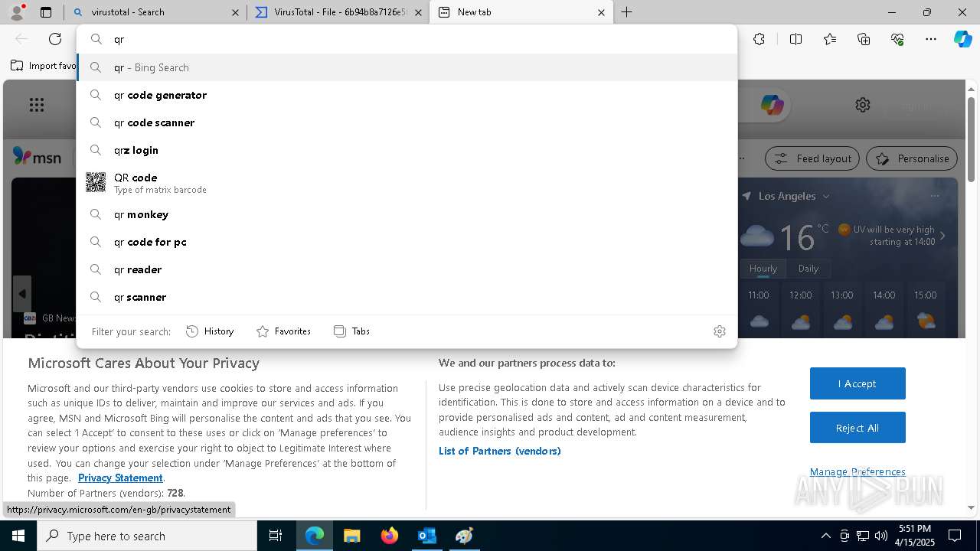980x551 pixels.
Task: Select 'qr code for pc' suggestion
Action: point(407,242)
